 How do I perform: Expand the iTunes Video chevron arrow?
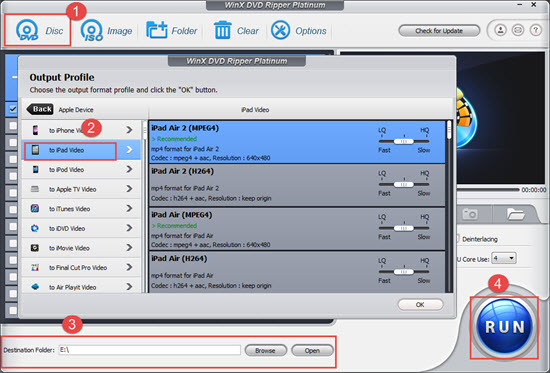(129, 208)
